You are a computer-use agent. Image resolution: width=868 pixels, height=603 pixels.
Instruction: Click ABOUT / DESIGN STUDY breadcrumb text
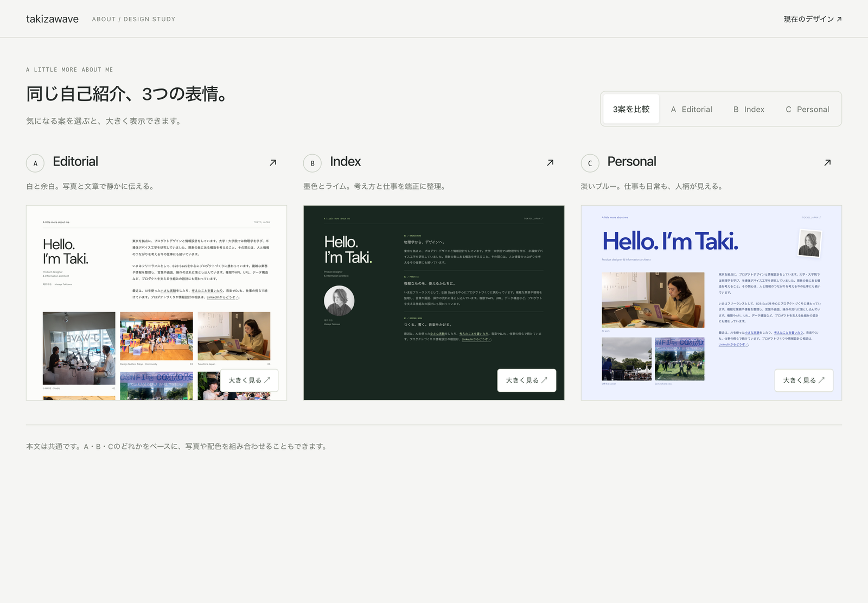(x=133, y=19)
